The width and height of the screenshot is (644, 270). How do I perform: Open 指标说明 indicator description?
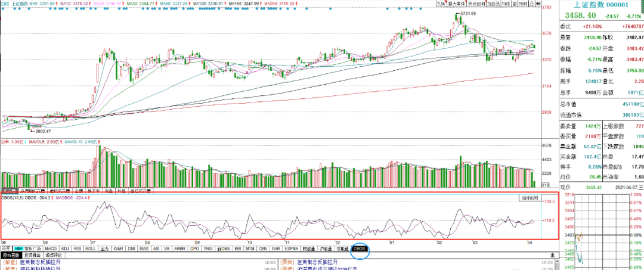click(530, 198)
